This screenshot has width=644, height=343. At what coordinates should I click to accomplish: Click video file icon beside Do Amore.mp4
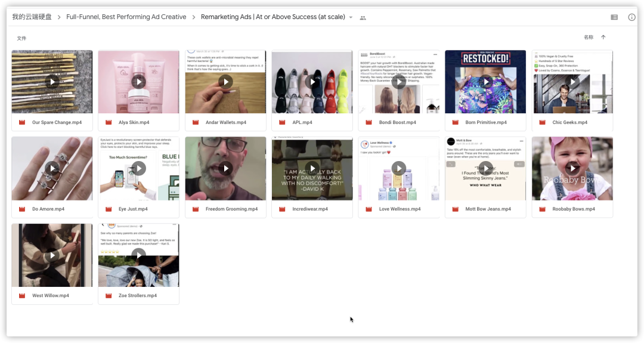pos(22,209)
